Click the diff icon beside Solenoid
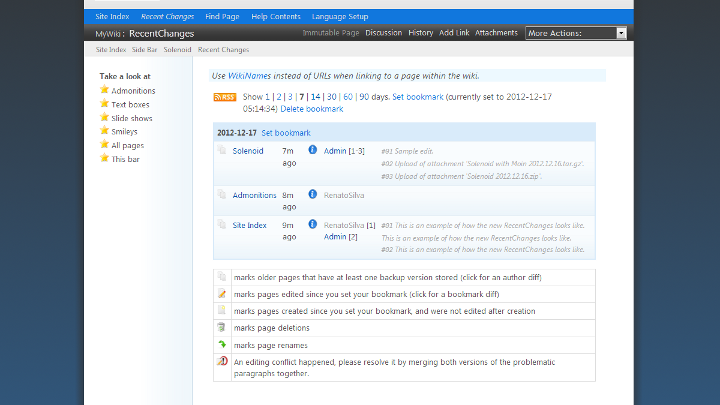Viewport: 720px width, 405px height. coord(222,150)
